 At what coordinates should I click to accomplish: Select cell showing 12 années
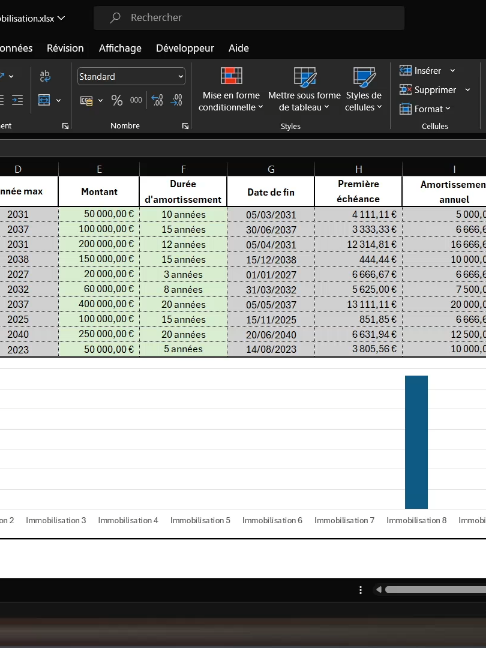[x=183, y=244]
